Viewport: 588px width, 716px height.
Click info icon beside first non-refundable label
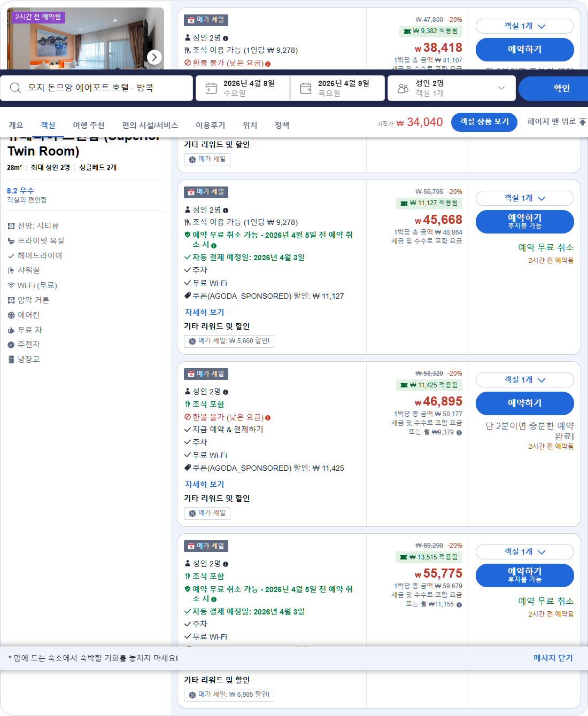pyautogui.click(x=268, y=64)
